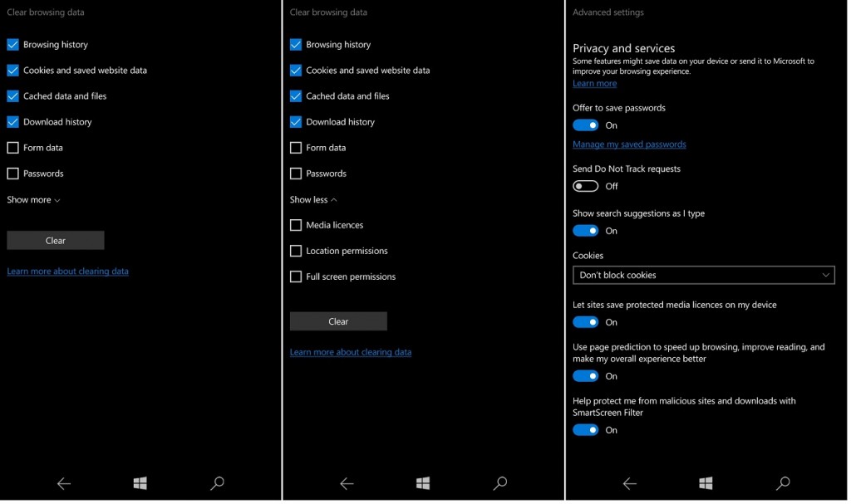Uncheck Download history in the left screen
851x504 pixels.
[13, 122]
